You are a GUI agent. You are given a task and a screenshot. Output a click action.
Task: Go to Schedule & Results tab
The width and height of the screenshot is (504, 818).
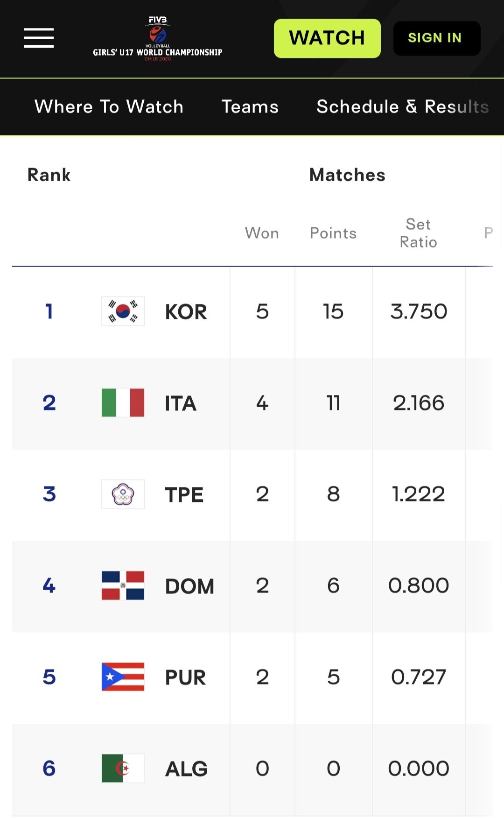[x=403, y=106]
